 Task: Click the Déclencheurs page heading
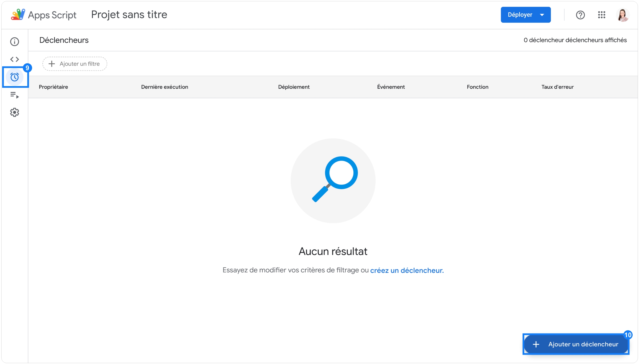point(64,40)
